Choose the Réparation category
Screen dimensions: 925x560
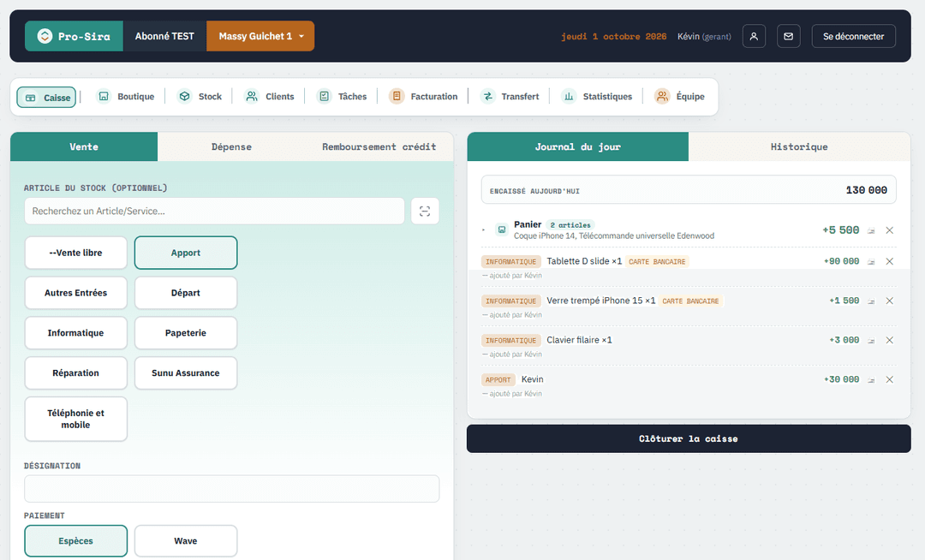point(75,373)
